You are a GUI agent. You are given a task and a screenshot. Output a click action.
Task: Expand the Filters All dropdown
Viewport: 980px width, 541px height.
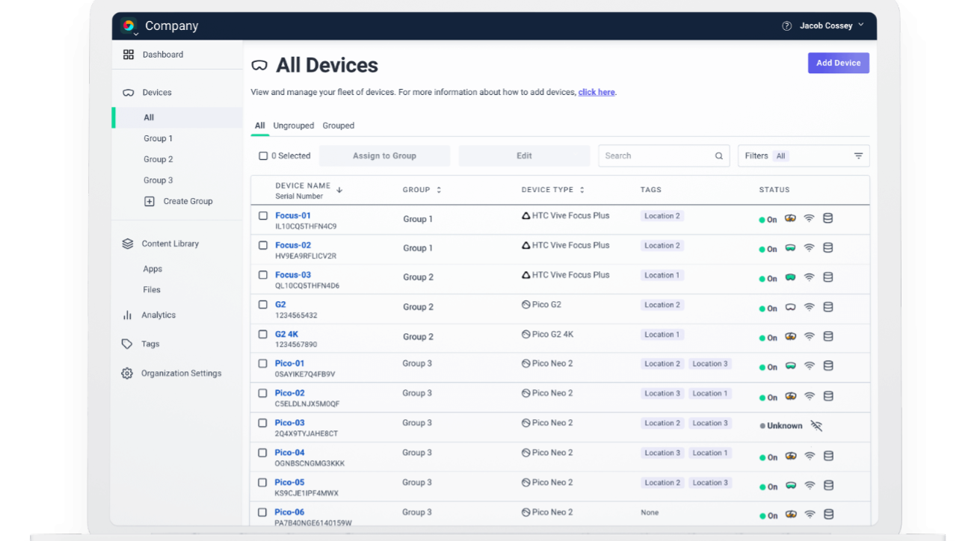[804, 156]
